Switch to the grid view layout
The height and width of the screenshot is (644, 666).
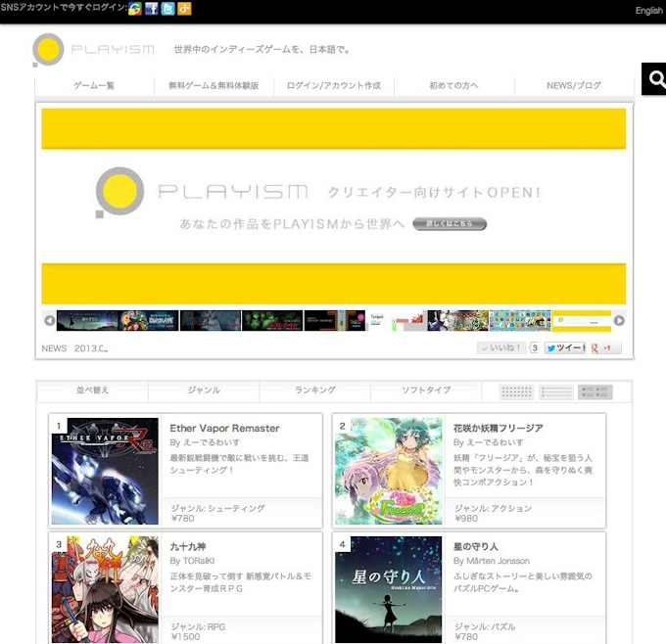coord(516,392)
